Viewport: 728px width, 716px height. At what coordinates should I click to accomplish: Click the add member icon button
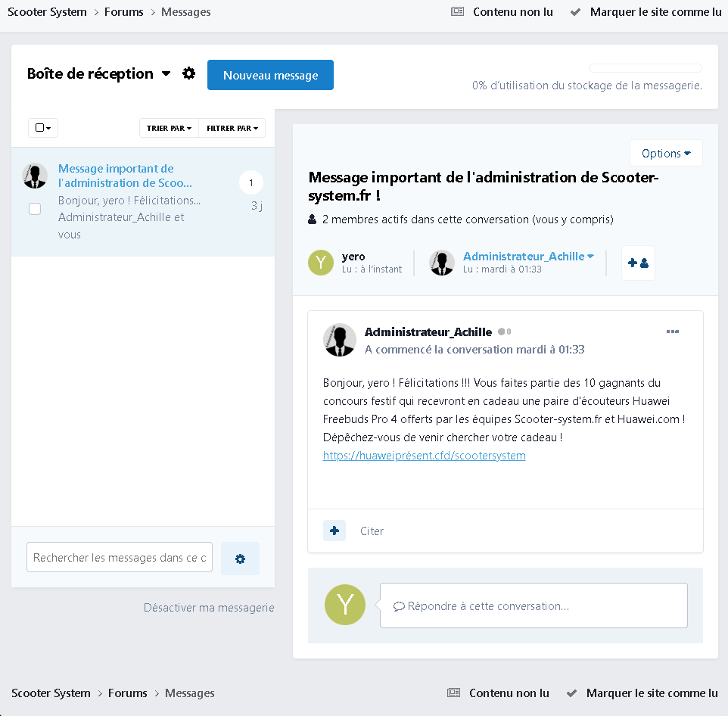coord(638,263)
